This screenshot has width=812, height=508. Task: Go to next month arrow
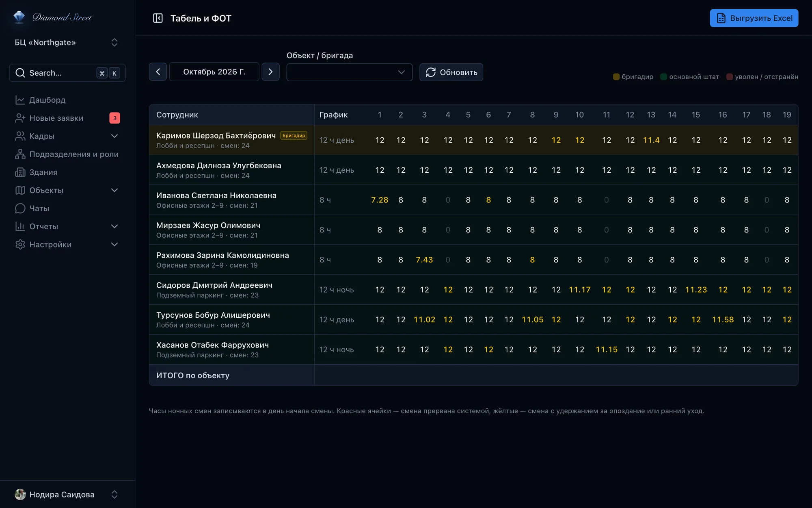pyautogui.click(x=270, y=72)
